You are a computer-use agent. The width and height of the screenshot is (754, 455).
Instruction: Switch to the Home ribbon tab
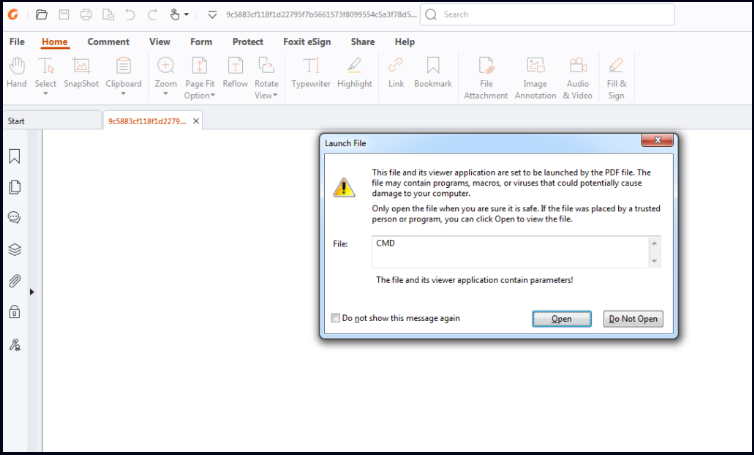pos(54,42)
